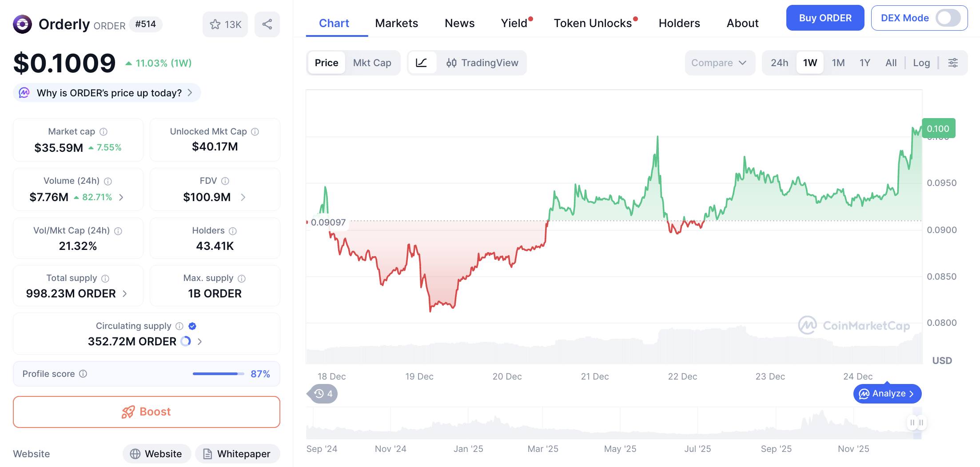Switch to the Markets tab

click(396, 23)
